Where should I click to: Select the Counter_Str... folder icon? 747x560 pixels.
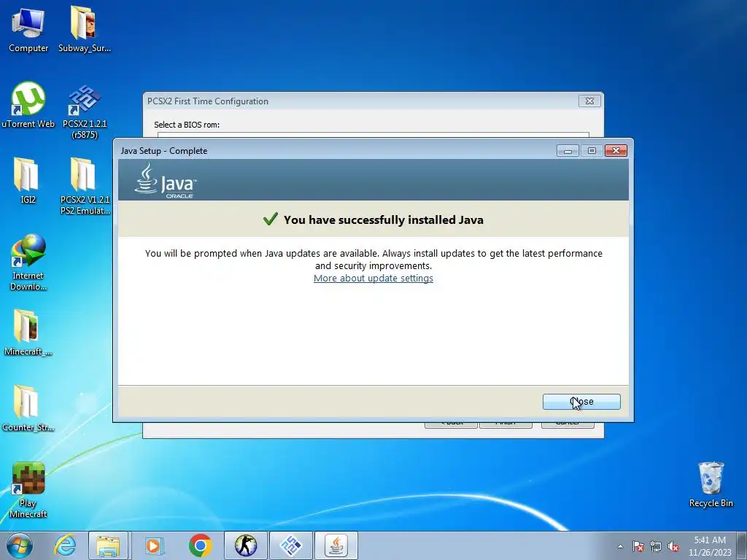click(28, 408)
